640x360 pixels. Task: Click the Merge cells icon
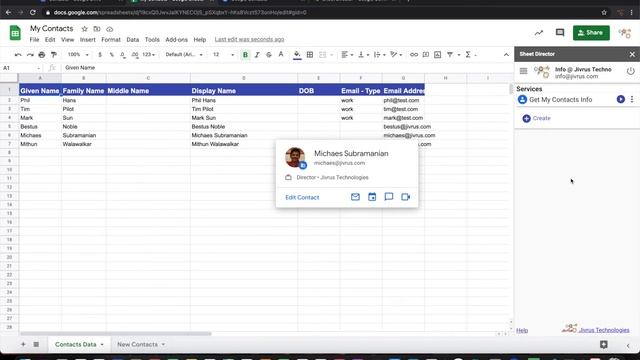coord(322,55)
